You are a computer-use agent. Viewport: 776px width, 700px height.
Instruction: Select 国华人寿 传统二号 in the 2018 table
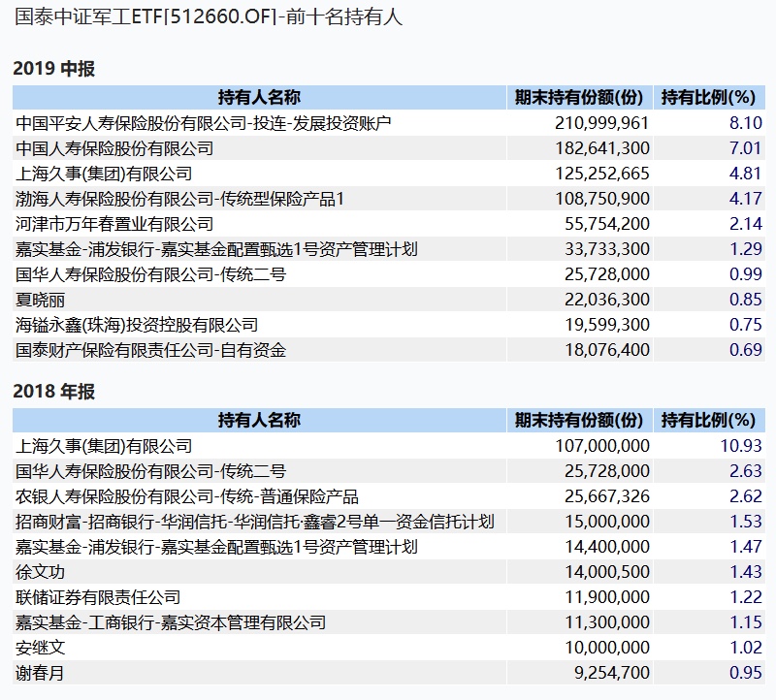tap(151, 471)
